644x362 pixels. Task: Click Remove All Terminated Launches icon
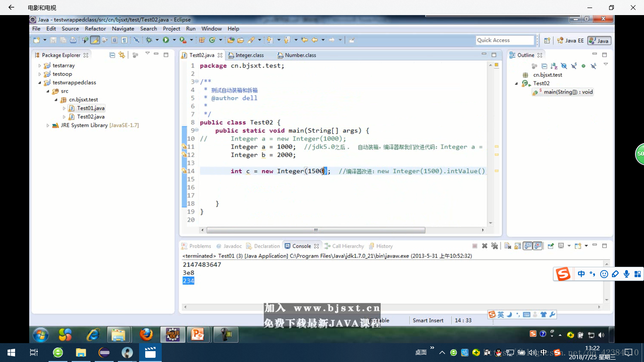pyautogui.click(x=495, y=246)
